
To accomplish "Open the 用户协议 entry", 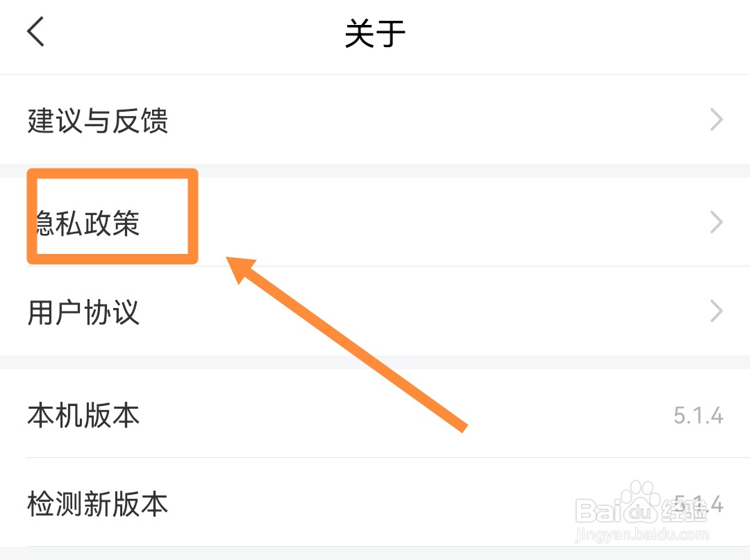I will click(83, 312).
